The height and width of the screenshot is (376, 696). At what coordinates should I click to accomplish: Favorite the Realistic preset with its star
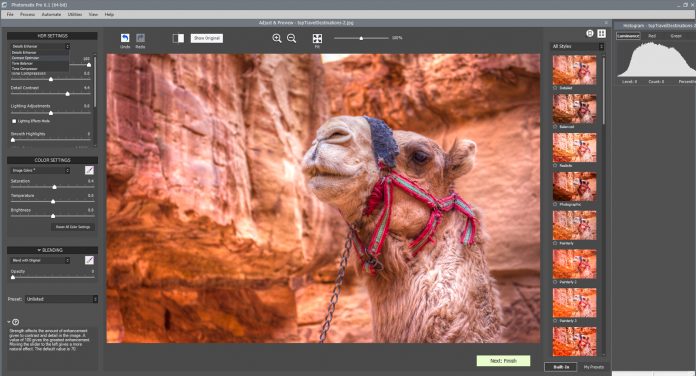pos(555,166)
